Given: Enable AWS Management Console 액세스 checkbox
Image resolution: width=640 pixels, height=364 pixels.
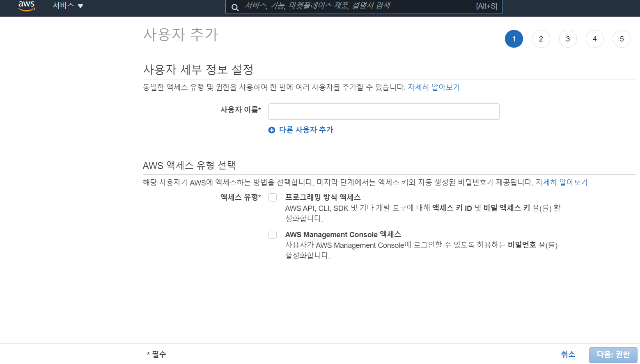Looking at the screenshot, I should pos(273,235).
